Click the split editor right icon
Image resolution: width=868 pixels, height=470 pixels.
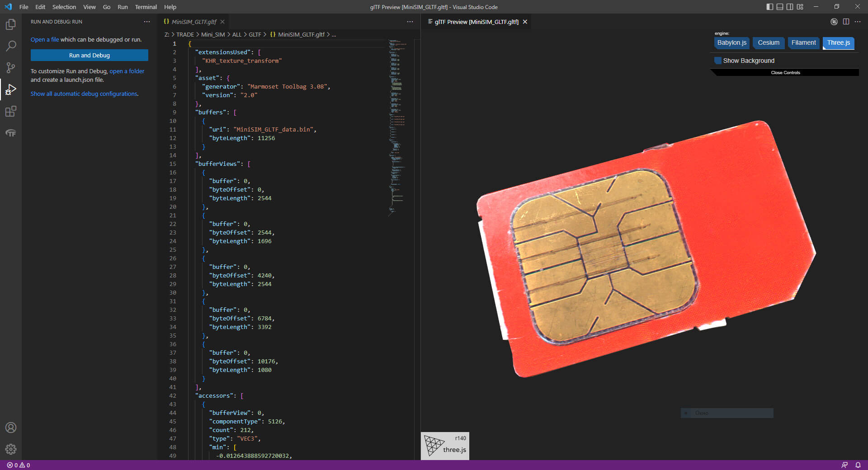coord(846,22)
